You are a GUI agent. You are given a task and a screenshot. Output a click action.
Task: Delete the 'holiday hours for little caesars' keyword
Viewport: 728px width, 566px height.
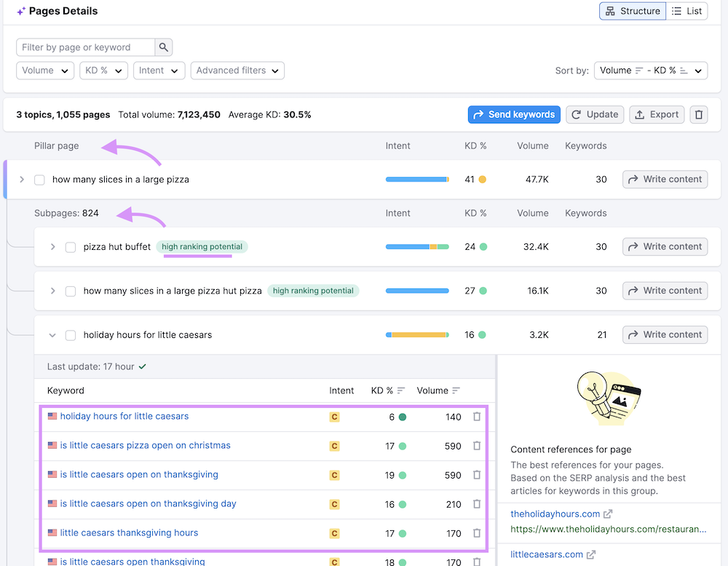[477, 417]
